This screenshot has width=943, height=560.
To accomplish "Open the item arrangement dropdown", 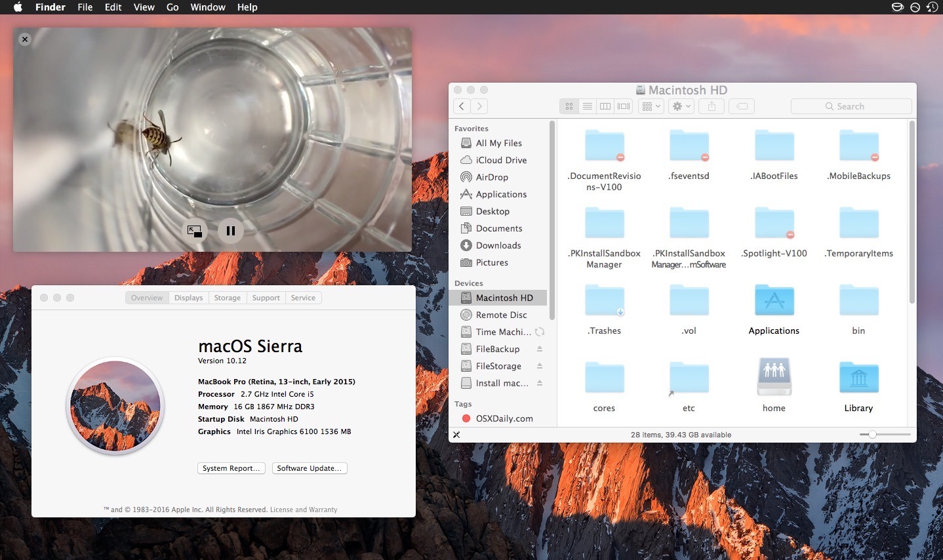I will (x=651, y=106).
